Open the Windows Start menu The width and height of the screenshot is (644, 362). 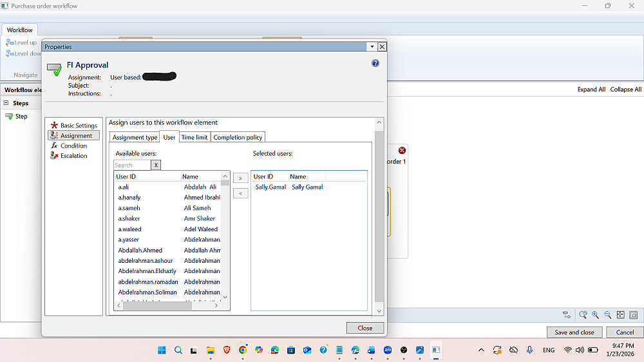pos(162,350)
